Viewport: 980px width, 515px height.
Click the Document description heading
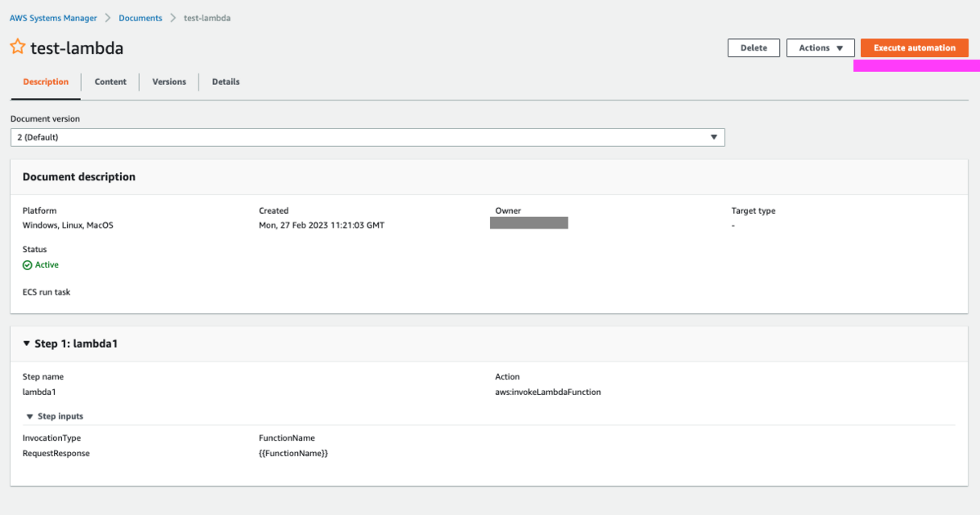coord(79,177)
